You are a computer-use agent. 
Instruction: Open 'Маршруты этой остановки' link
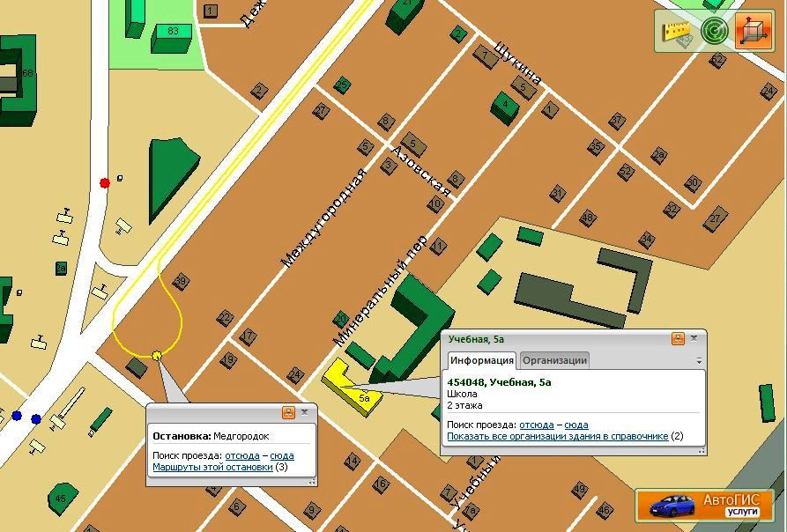pyautogui.click(x=212, y=467)
